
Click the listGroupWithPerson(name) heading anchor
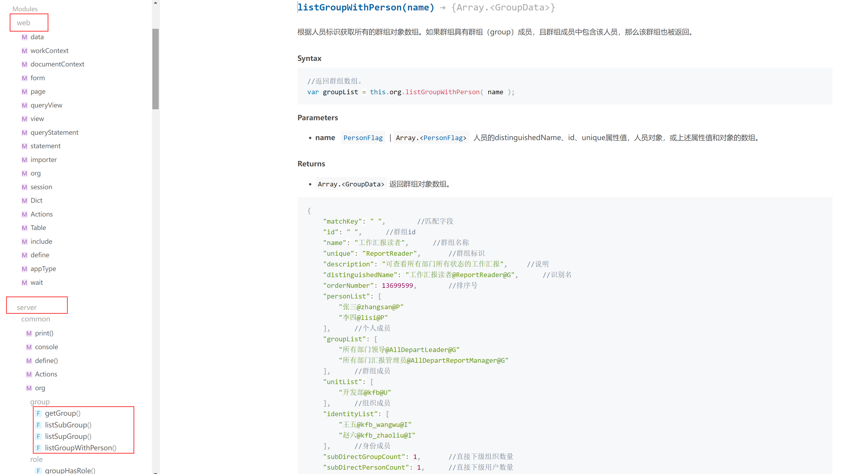tap(366, 7)
